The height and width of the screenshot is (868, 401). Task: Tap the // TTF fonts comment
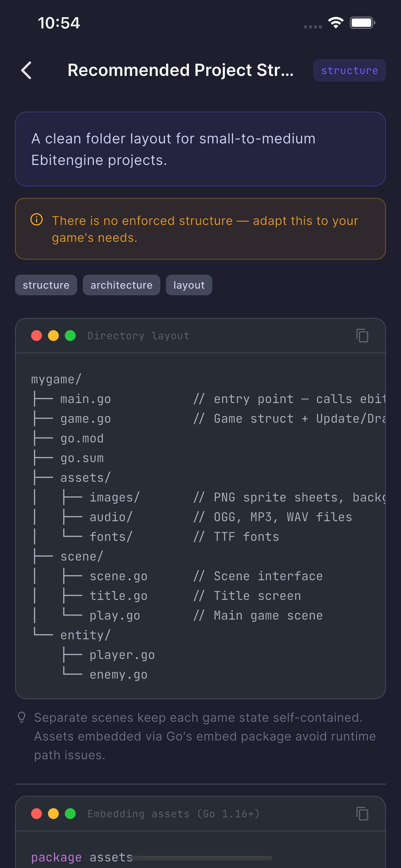[236, 537]
